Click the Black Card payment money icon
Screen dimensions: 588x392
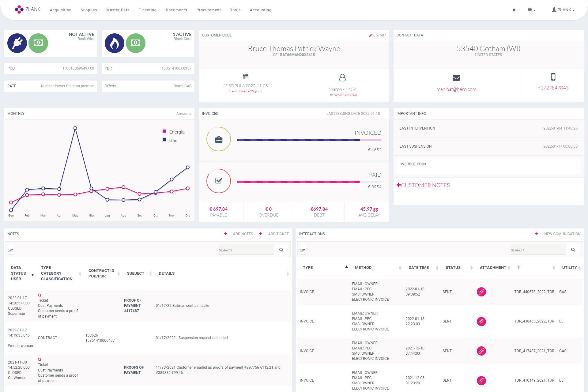tap(136, 43)
